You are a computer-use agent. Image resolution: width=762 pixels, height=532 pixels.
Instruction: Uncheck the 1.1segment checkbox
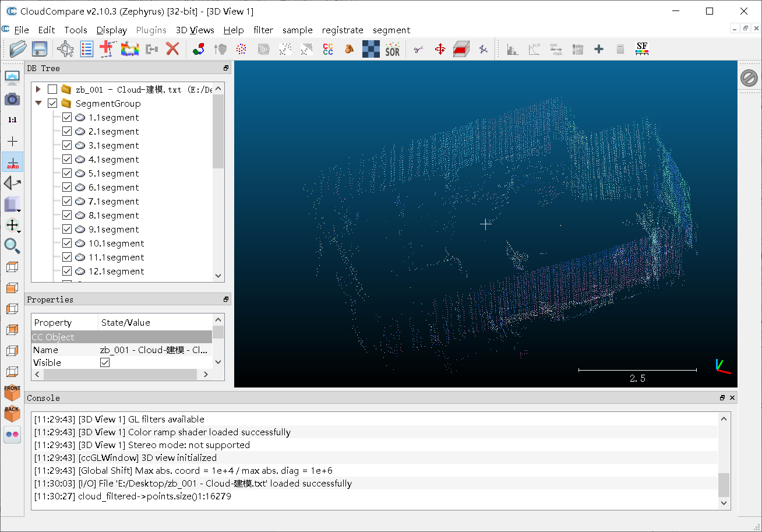(66, 118)
